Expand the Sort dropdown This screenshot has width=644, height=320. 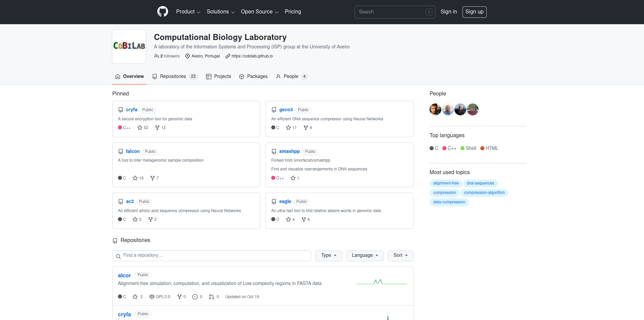point(400,255)
